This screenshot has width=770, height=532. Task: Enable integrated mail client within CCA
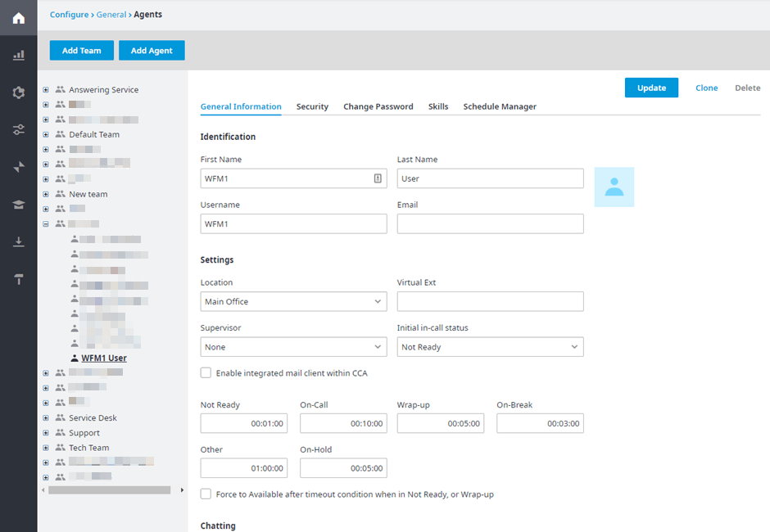[x=206, y=372]
